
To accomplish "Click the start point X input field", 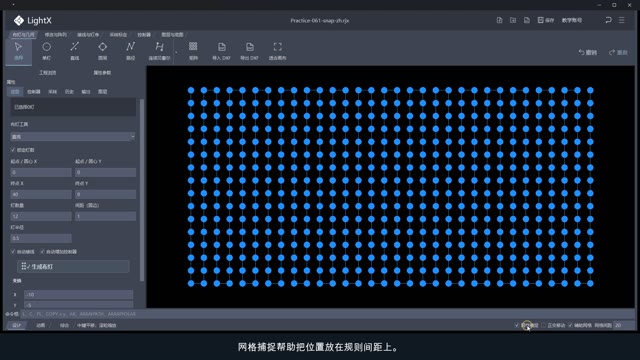I will (x=41, y=172).
